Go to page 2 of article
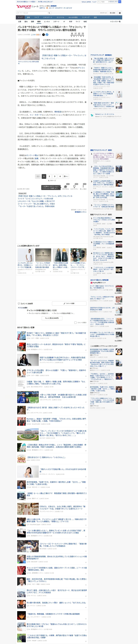Screen dimensions: 138x644 point(49,176)
